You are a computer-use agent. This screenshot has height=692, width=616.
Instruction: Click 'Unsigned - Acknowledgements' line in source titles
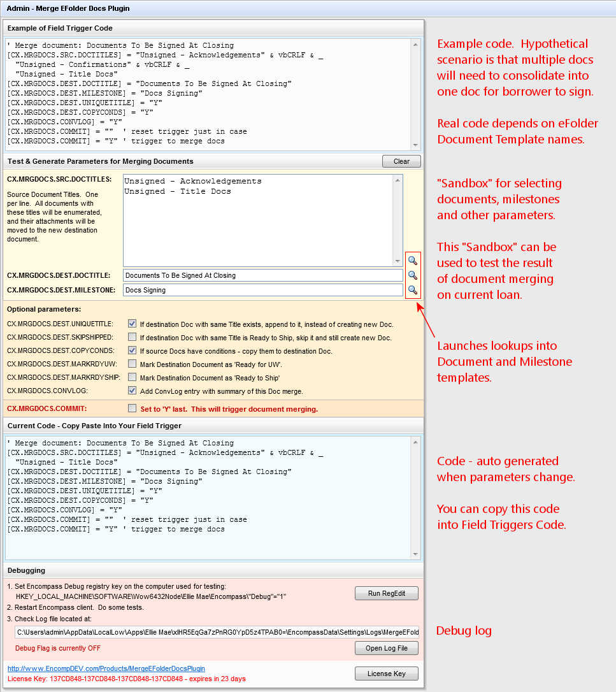click(193, 181)
